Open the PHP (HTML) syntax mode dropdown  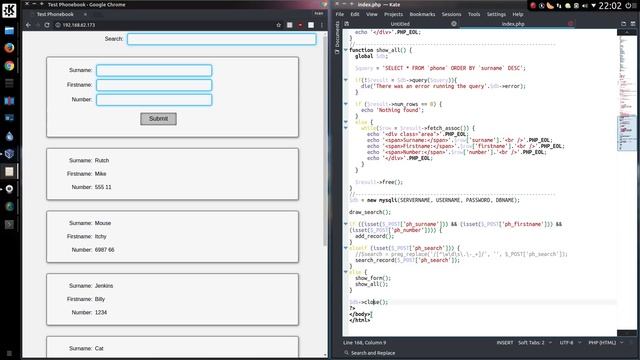pos(606,342)
